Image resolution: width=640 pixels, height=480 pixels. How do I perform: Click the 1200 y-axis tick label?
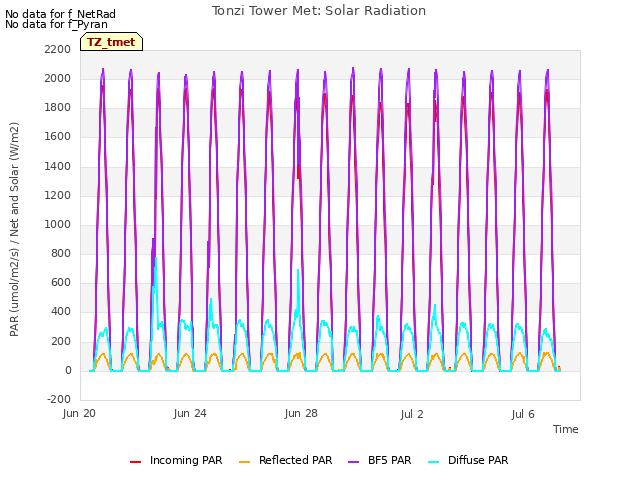(x=58, y=196)
